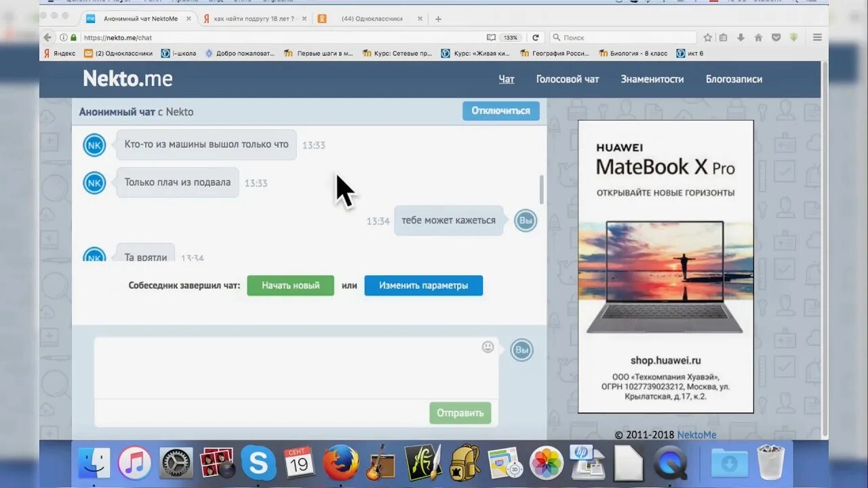
Task: Open the blank document icon in dock
Action: [x=629, y=463]
